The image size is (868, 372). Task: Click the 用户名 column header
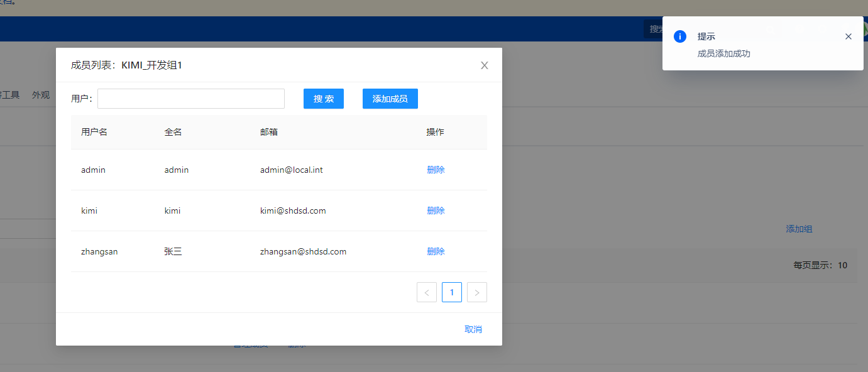[94, 132]
